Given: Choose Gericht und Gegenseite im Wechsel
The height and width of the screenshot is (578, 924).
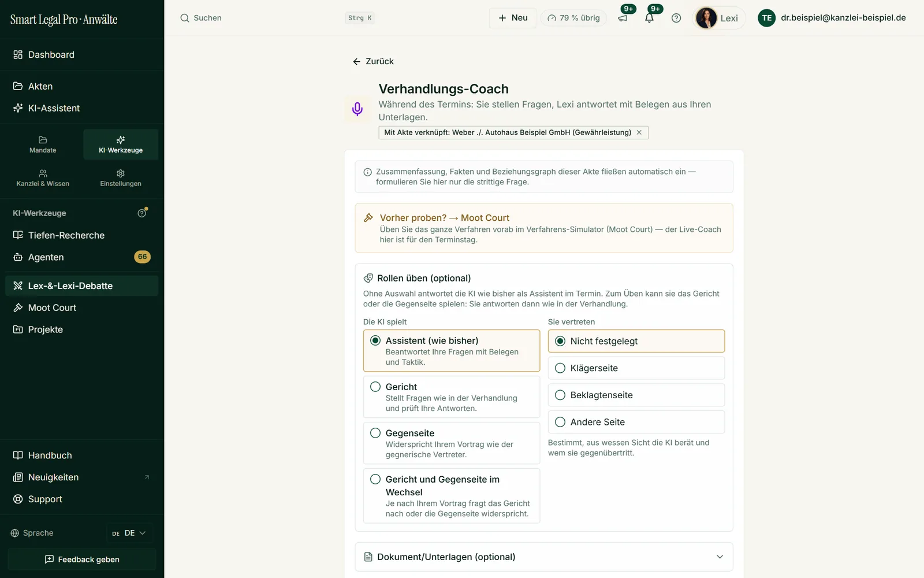Looking at the screenshot, I should 452,496.
